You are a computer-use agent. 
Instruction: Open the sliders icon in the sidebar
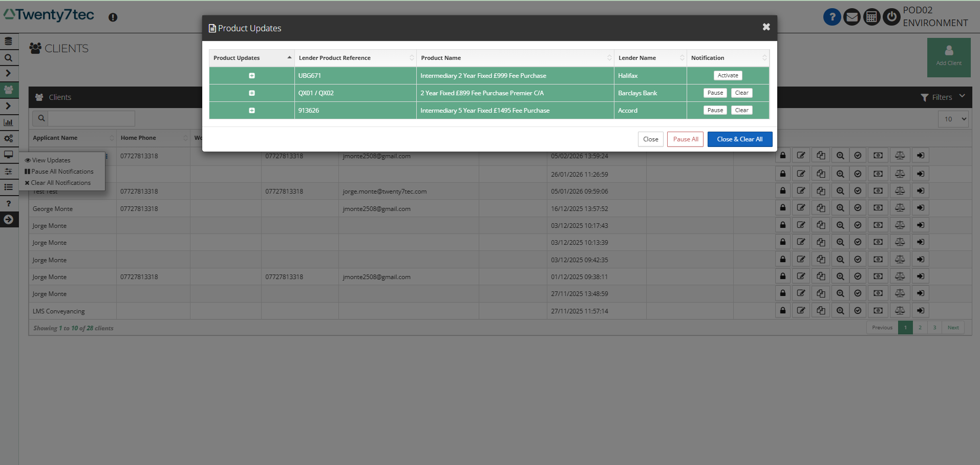tap(9, 172)
